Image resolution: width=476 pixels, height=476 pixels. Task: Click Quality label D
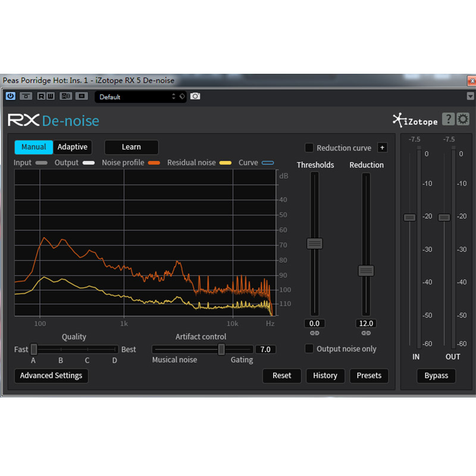point(114,361)
